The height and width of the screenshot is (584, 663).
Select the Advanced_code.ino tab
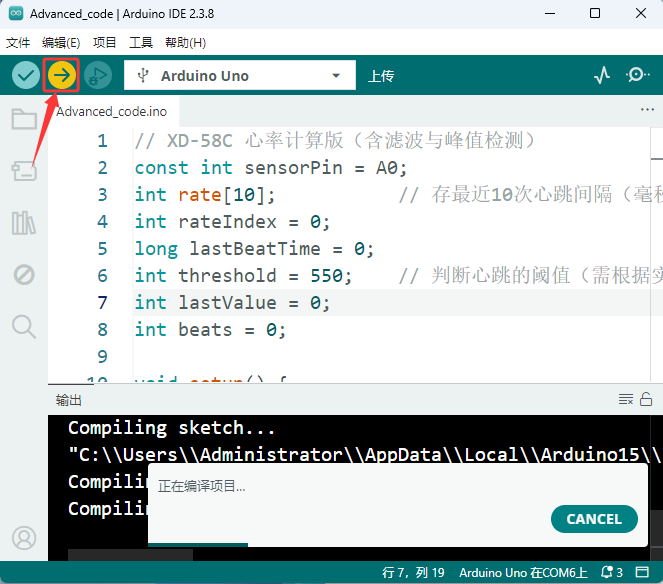(112, 112)
